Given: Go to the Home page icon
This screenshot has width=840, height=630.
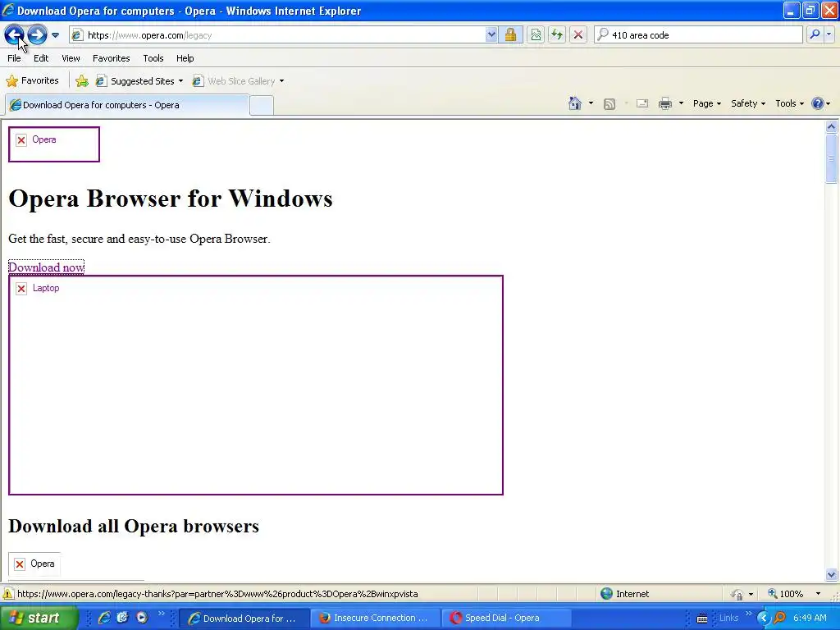Looking at the screenshot, I should point(575,103).
